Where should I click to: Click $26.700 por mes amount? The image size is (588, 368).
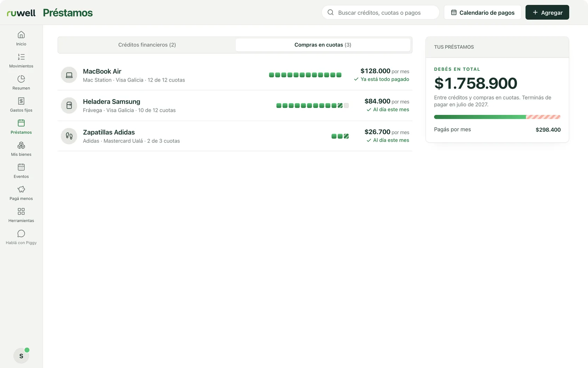point(387,132)
